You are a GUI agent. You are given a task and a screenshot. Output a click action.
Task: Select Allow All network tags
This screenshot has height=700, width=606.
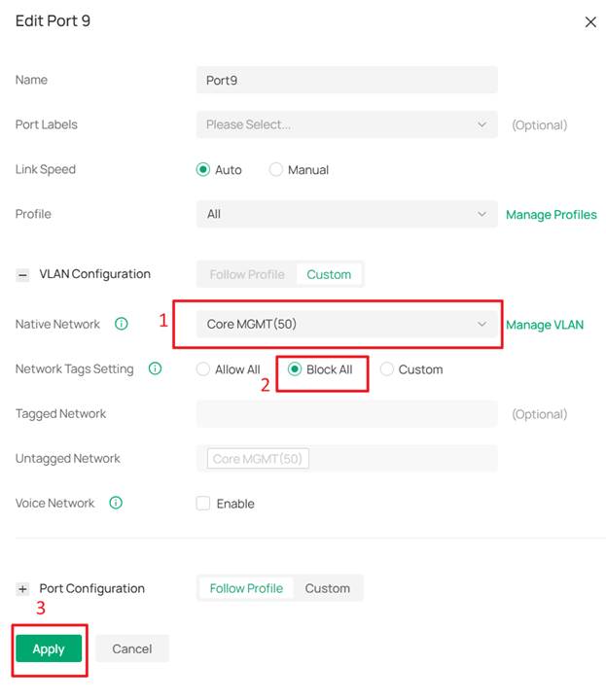click(202, 369)
